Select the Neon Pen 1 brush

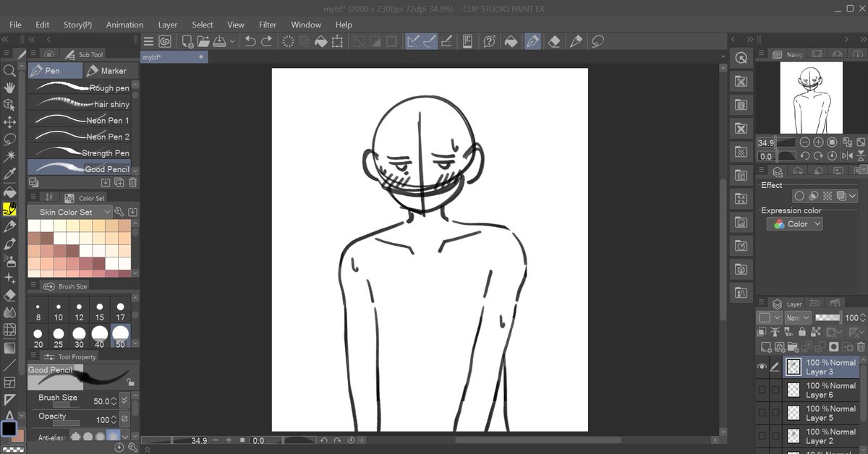pyautogui.click(x=80, y=120)
